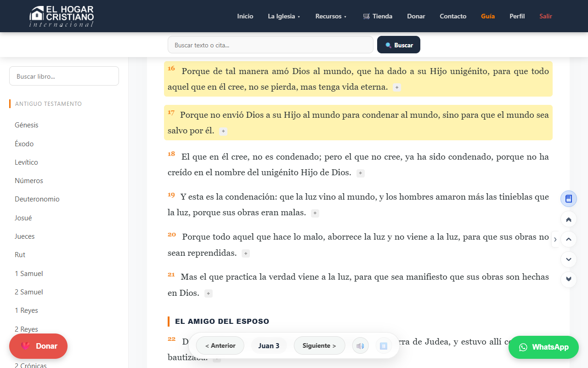The height and width of the screenshot is (368, 588).
Task: Click plus icon after verse 16
Action: [397, 87]
